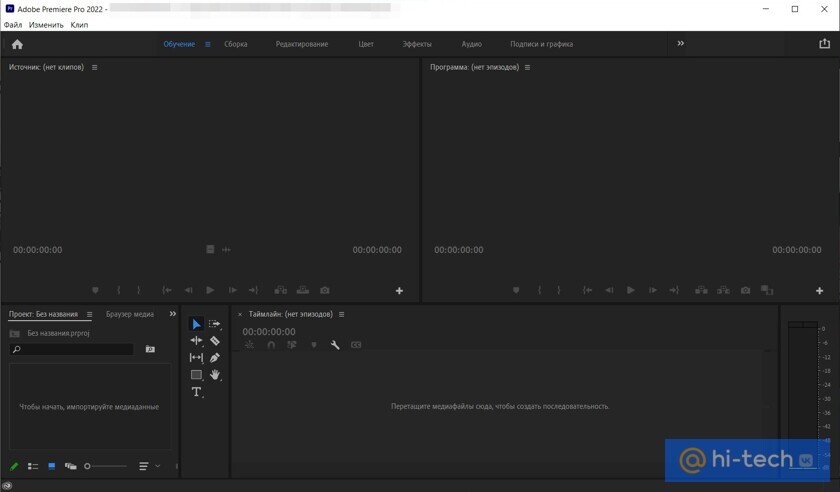Switch to the Браузер медиа tab
Viewport: 840px width, 492px height.
[x=130, y=314]
